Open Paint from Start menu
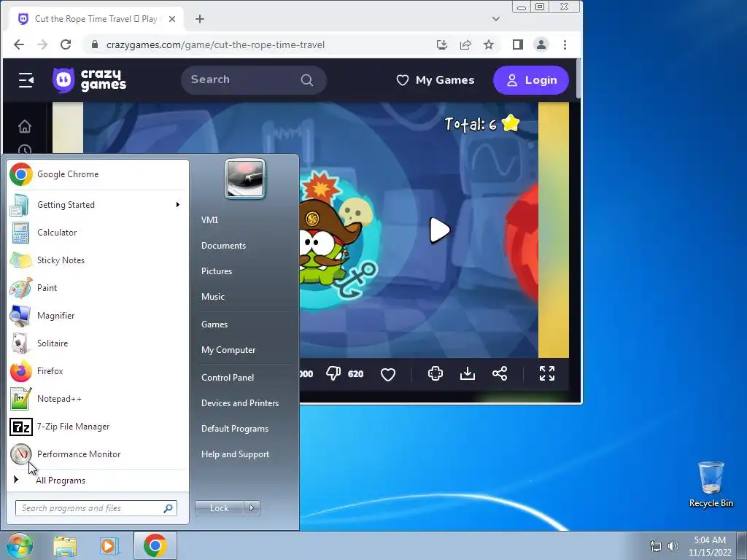The height and width of the screenshot is (560, 747). [98, 287]
